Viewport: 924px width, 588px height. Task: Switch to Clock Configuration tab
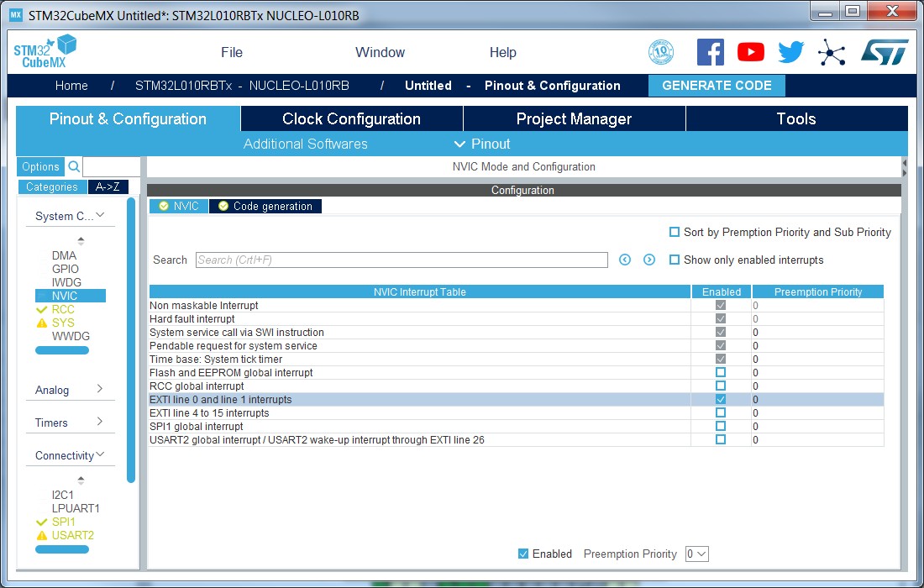352,119
